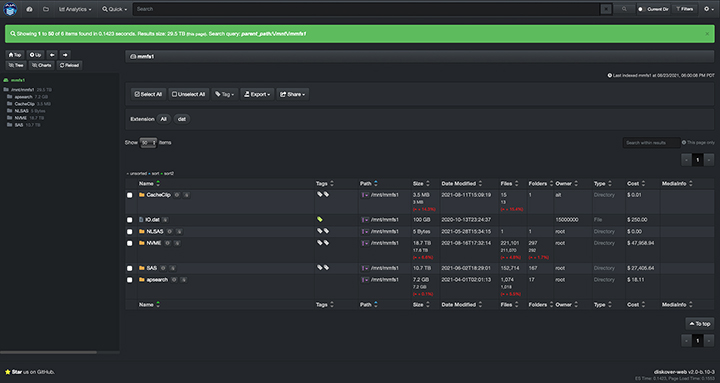The height and width of the screenshot is (383, 720).
Task: Open the settings gear menu
Action: (x=709, y=9)
